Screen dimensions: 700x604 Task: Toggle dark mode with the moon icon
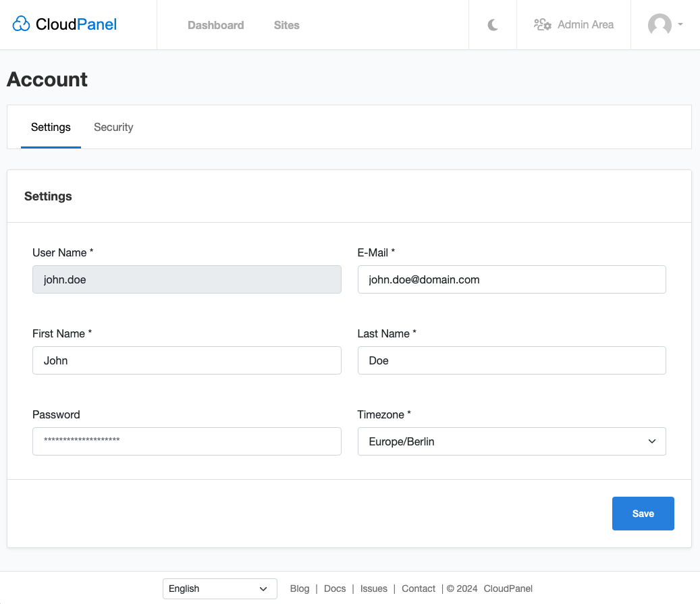[x=493, y=25]
